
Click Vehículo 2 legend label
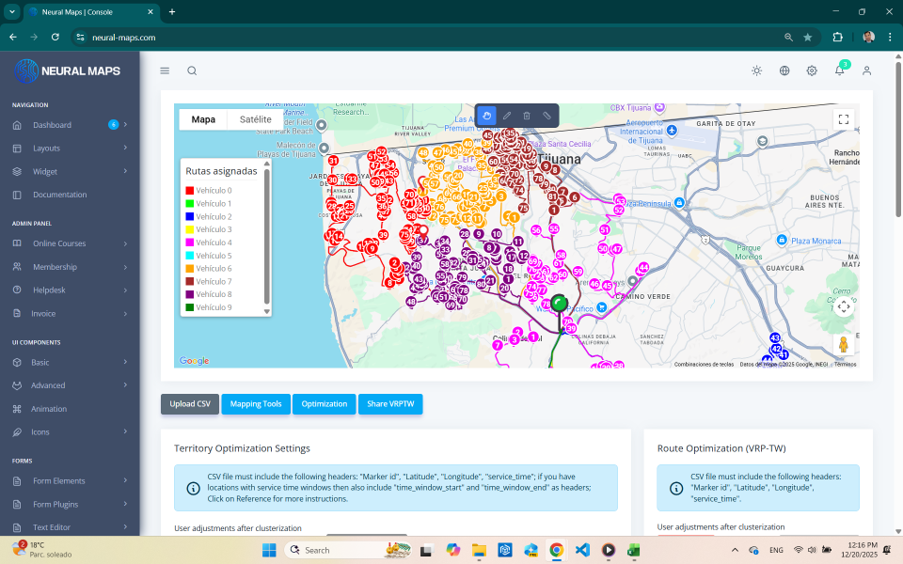[x=214, y=217]
